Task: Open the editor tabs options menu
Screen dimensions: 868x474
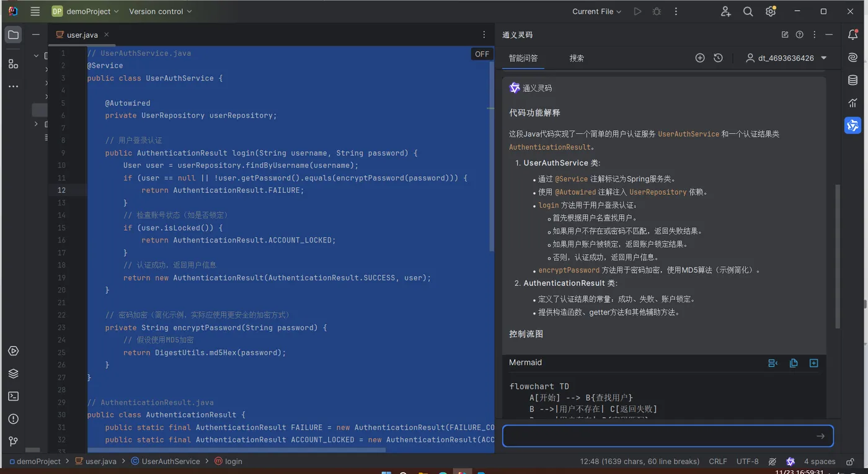Action: pyautogui.click(x=484, y=35)
